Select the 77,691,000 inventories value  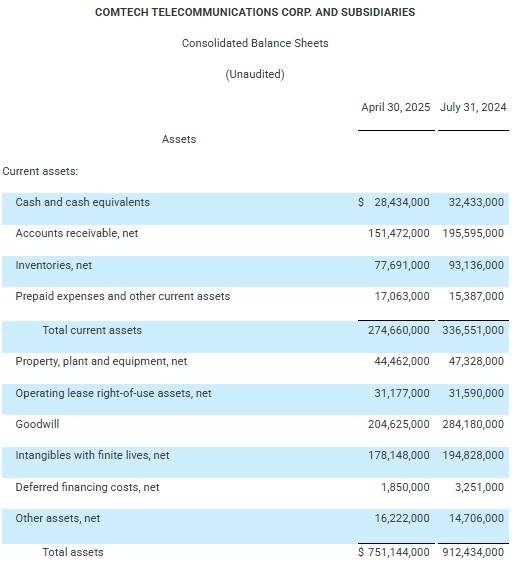(x=402, y=265)
